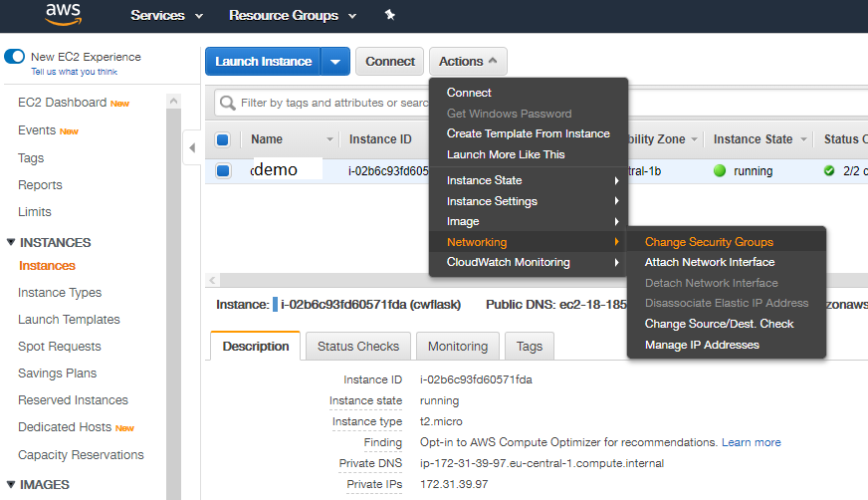This screenshot has width=868, height=500.
Task: Click the Private IPs value 172.31.39.97
Action: pyautogui.click(x=454, y=484)
